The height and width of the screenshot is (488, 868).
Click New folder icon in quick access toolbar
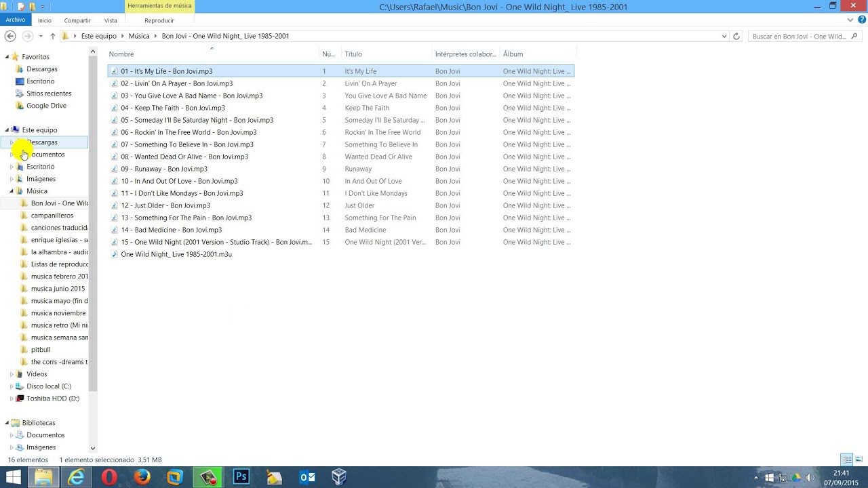pyautogui.click(x=31, y=6)
